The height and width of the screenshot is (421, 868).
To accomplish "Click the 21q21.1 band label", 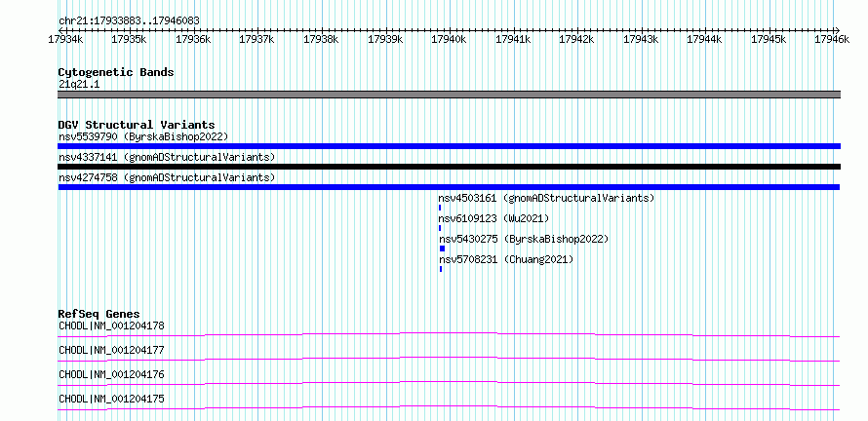I will [x=79, y=85].
